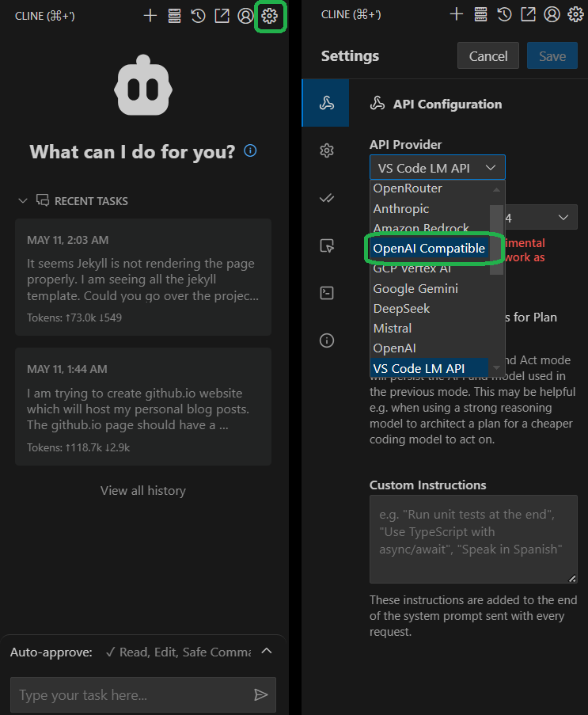Click the Settings title

point(350,56)
